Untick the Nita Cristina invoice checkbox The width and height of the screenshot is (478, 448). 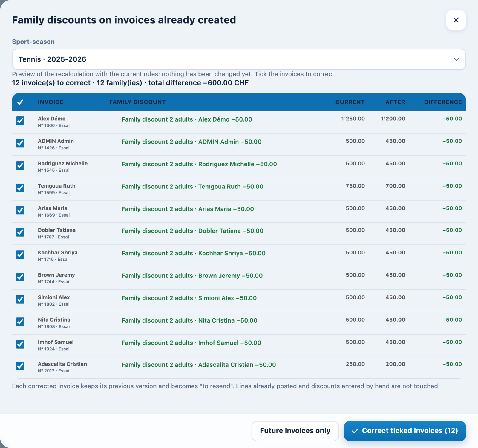(20, 322)
